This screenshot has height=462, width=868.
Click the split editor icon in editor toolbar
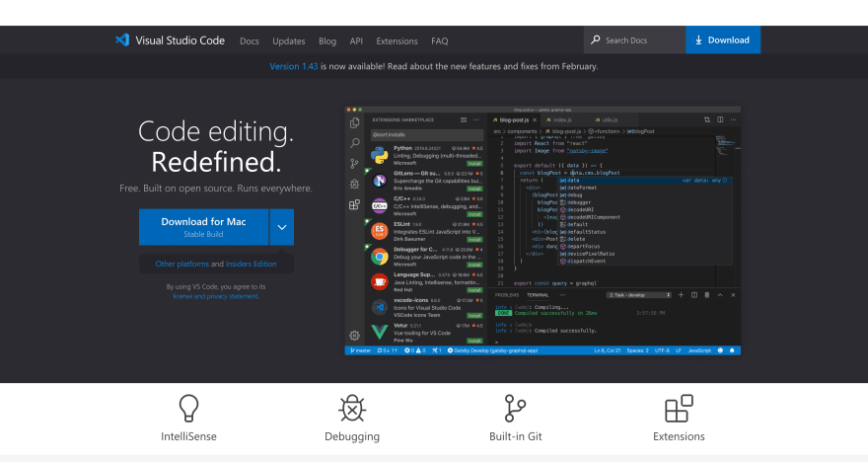click(720, 119)
